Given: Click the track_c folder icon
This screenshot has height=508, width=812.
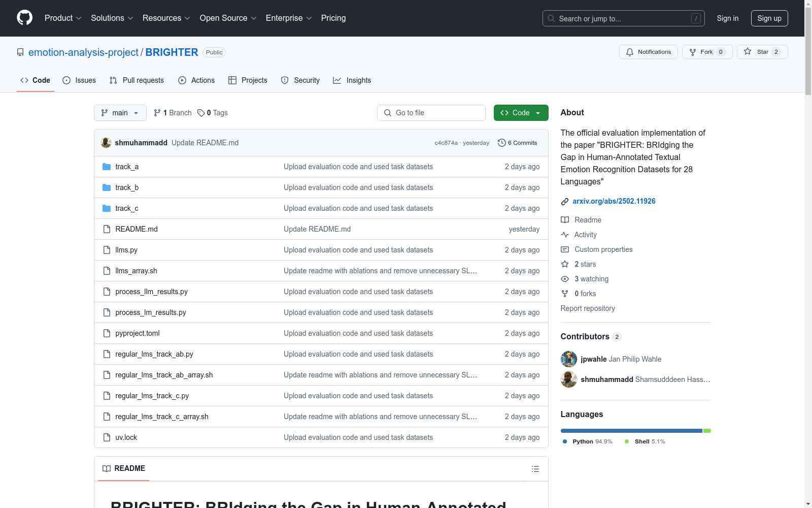Looking at the screenshot, I should (107, 208).
